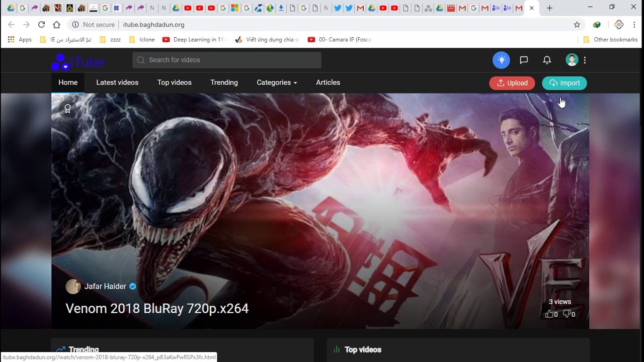This screenshot has width=644, height=362.
Task: Click the extension icon left of the Chrome menu
Action: click(x=619, y=24)
